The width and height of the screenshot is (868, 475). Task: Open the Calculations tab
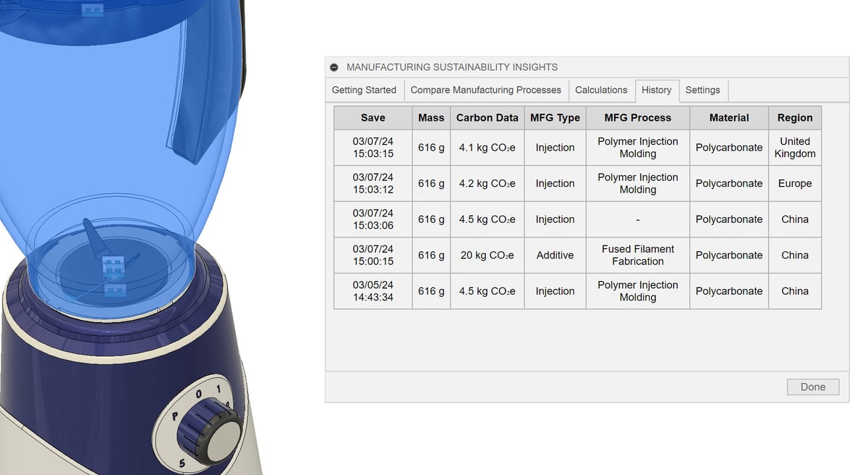pos(601,91)
